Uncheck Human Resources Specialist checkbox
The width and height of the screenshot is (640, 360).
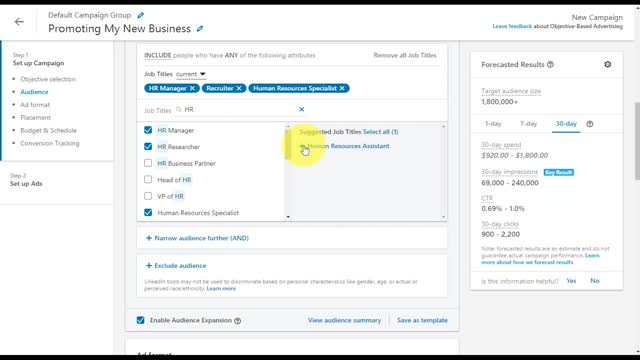click(x=148, y=212)
